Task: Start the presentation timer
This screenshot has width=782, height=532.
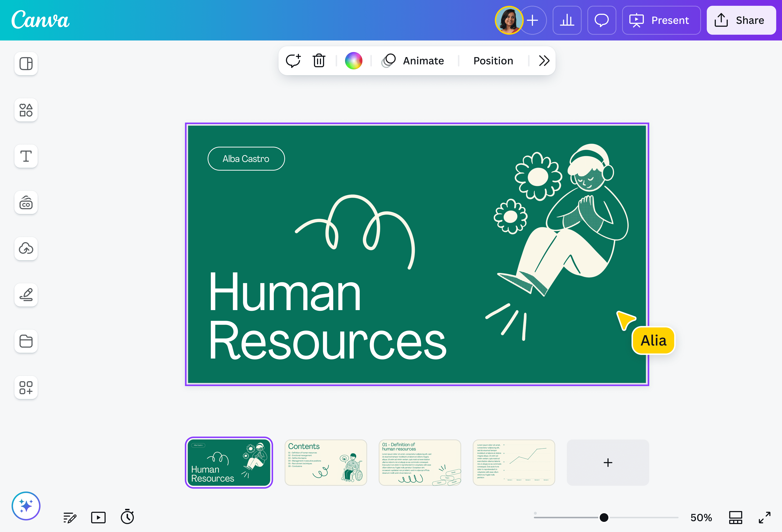Action: point(127,517)
